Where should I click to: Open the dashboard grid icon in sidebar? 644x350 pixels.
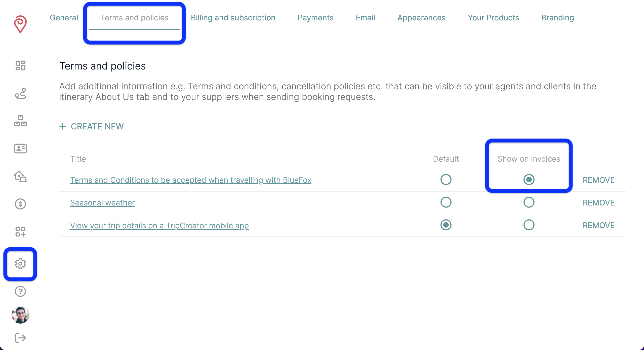click(20, 65)
